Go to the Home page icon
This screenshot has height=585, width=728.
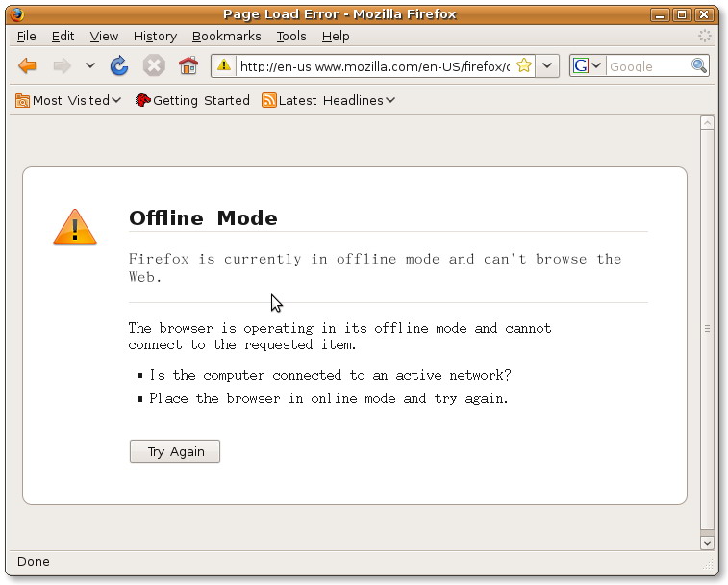tap(188, 65)
